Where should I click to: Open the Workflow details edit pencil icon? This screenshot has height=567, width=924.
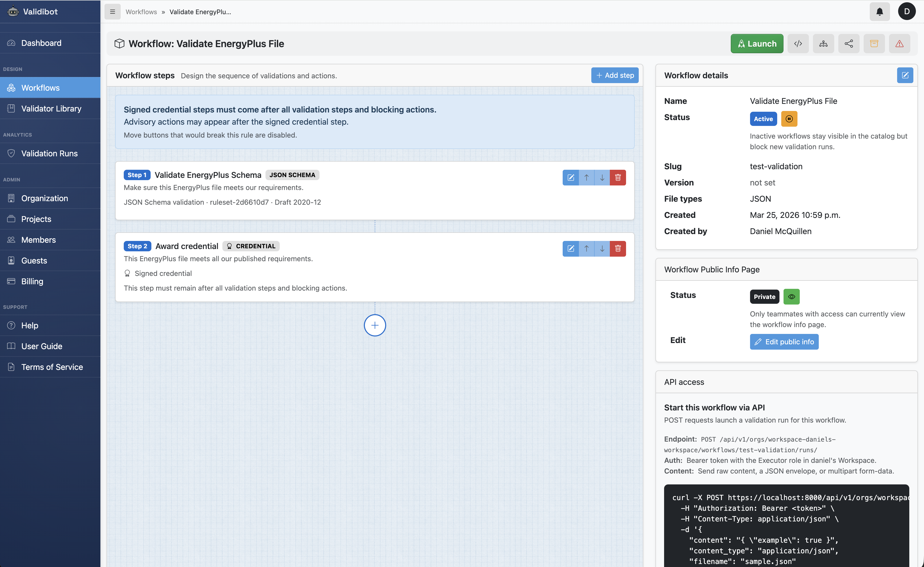(905, 75)
